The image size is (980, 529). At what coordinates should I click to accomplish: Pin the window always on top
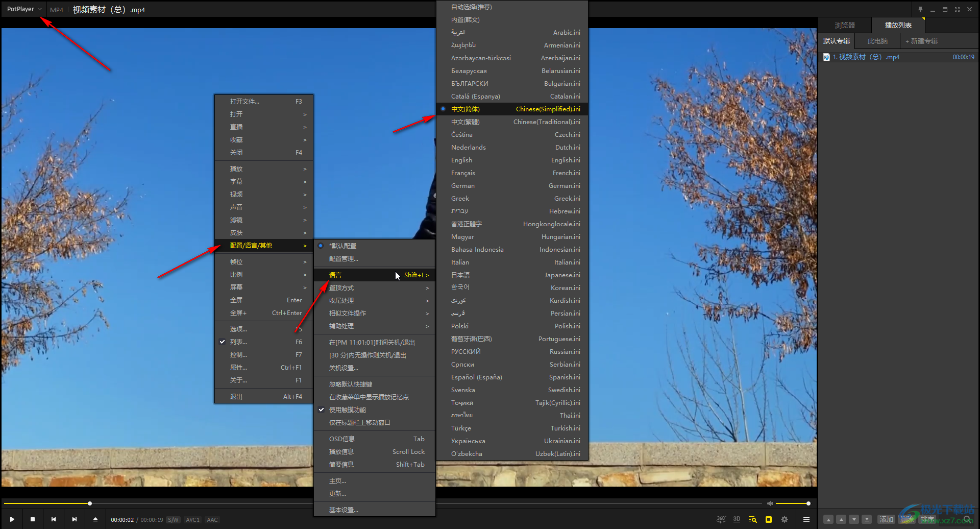pyautogui.click(x=920, y=9)
